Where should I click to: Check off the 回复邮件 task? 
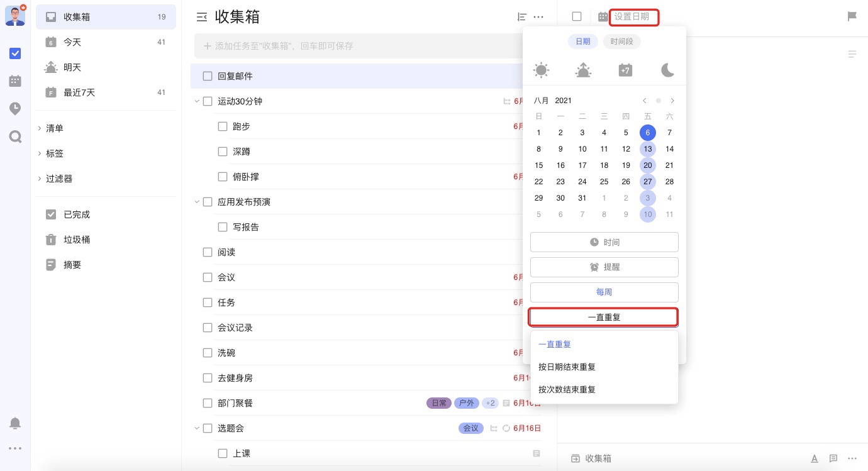(x=208, y=76)
